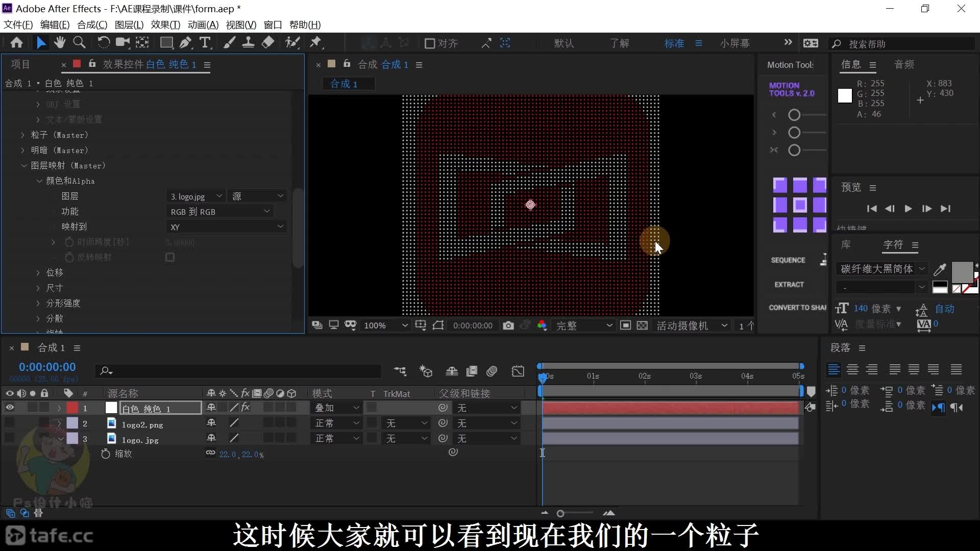980x551 pixels.
Task: Open the 活动摄像机 view dropdown
Action: (692, 325)
